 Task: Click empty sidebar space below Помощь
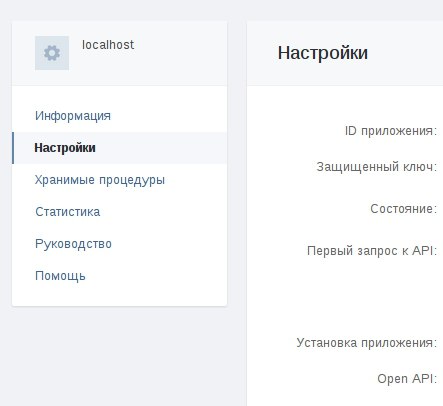pyautogui.click(x=120, y=296)
